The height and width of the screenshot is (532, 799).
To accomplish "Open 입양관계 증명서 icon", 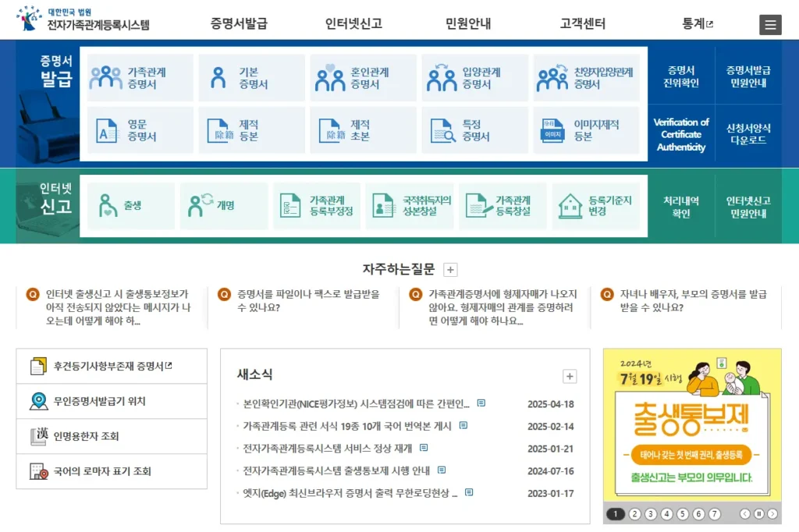I will tap(442, 78).
